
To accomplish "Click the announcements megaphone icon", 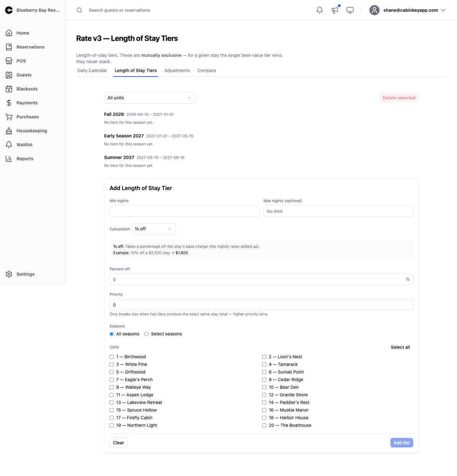I will click(x=335, y=10).
